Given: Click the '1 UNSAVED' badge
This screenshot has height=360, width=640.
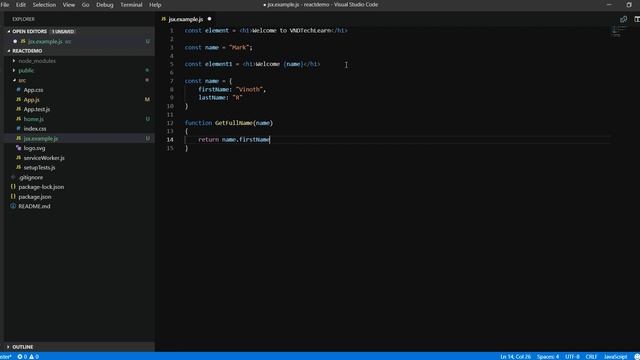Looking at the screenshot, I should [63, 31].
